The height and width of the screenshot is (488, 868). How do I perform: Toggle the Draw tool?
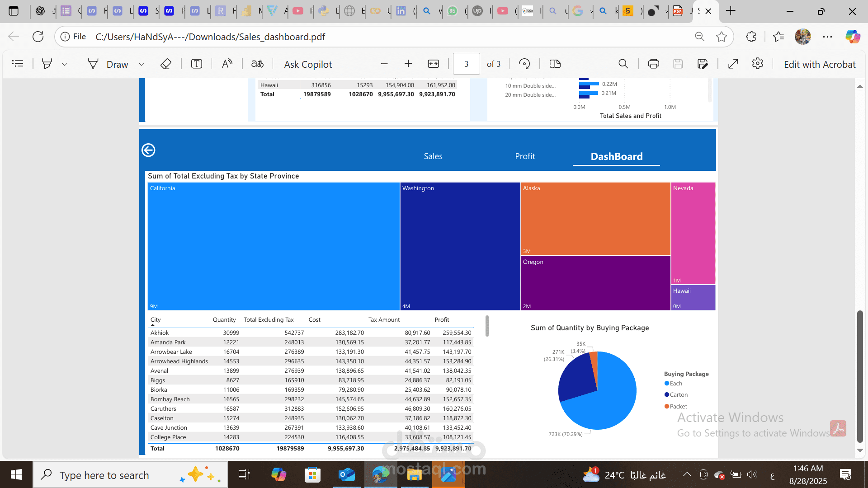[108, 64]
